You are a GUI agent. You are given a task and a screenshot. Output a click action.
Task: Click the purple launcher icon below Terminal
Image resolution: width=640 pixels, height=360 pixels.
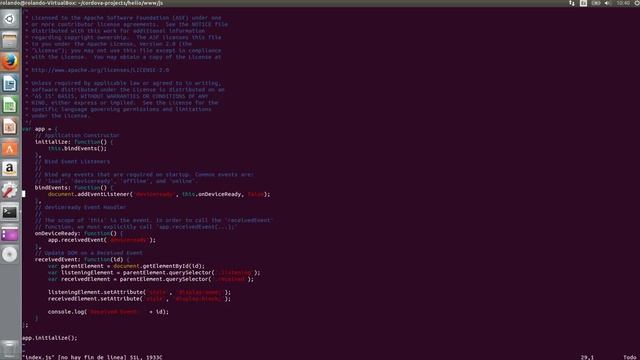point(9,233)
